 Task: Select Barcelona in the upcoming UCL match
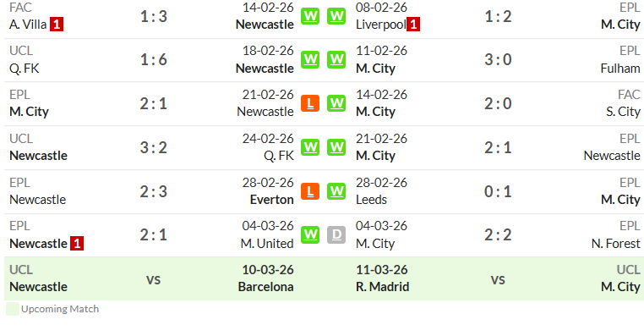265,287
